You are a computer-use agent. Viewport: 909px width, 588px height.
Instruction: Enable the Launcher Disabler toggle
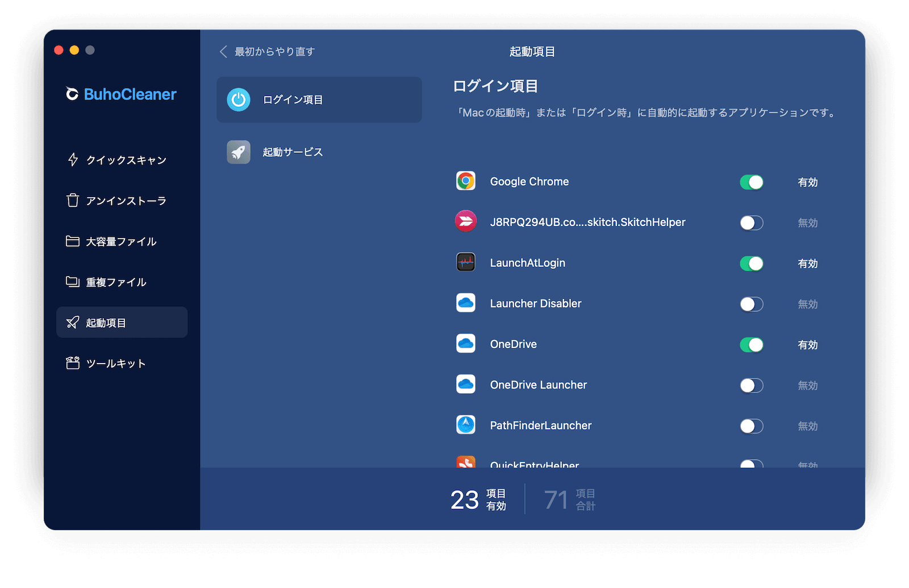752,304
